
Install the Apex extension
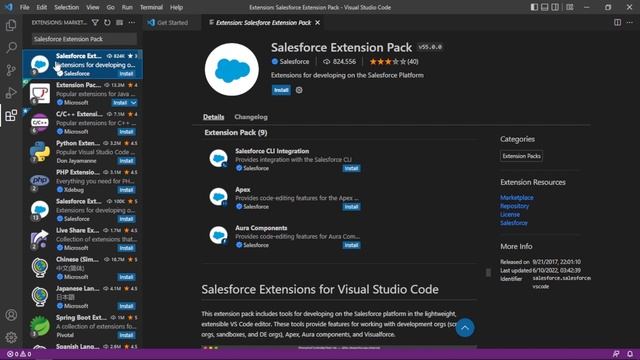click(x=351, y=207)
